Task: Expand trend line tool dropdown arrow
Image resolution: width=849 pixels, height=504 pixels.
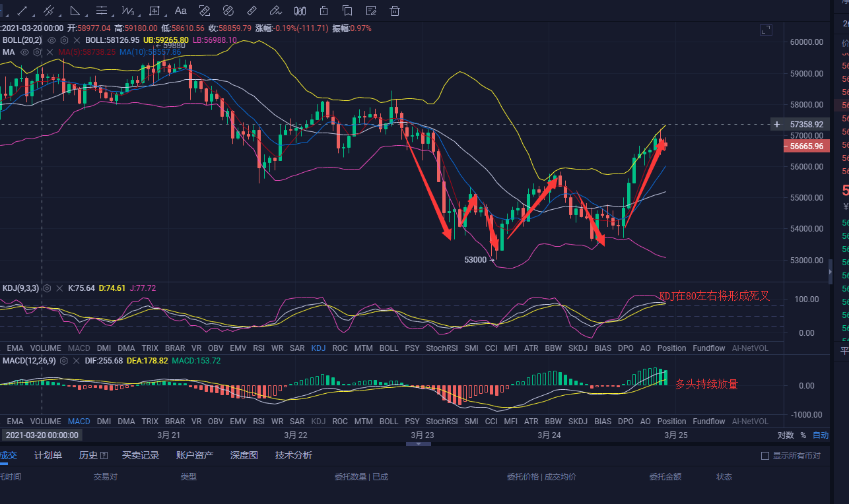Action: (x=34, y=15)
